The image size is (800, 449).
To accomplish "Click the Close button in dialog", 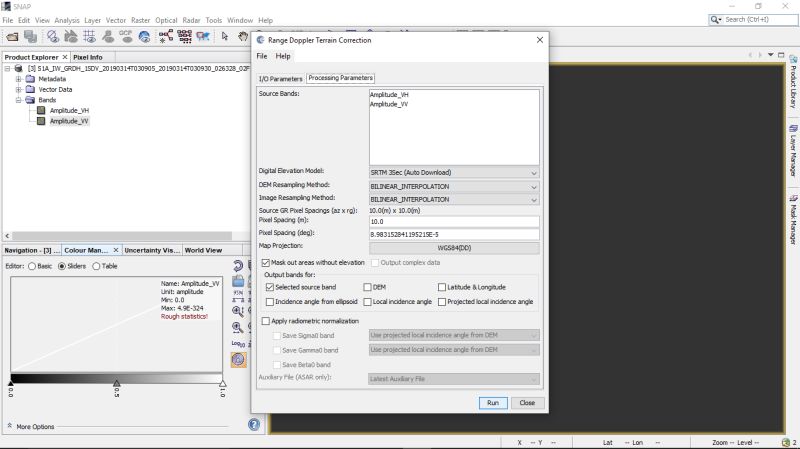I will (x=527, y=403).
